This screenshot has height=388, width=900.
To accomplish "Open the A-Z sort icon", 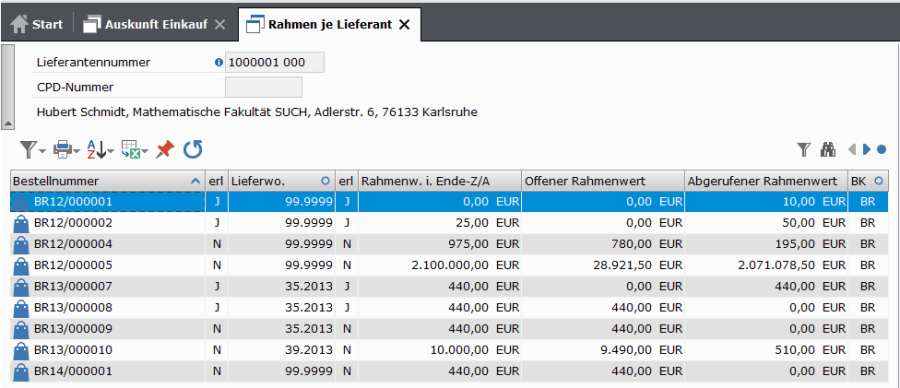I will point(96,150).
